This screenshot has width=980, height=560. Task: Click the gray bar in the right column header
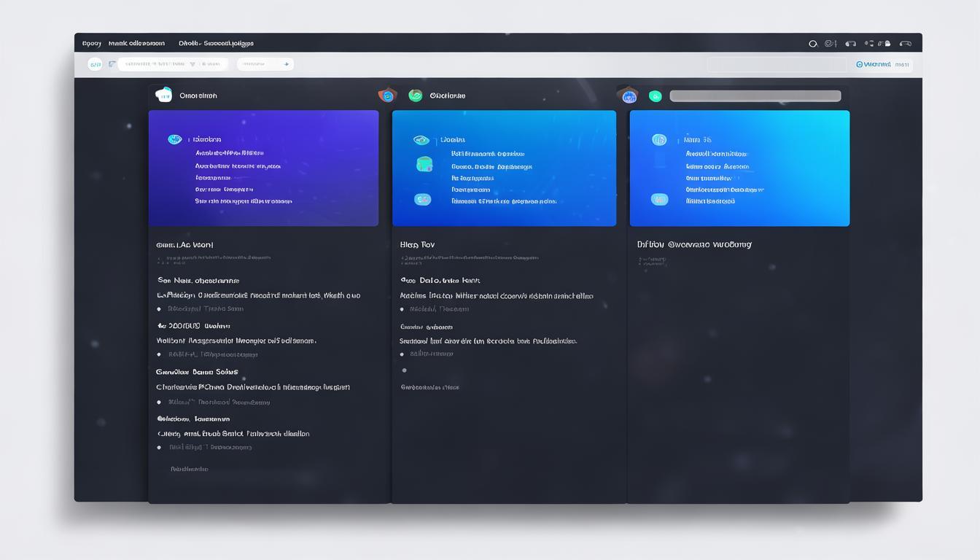[755, 96]
